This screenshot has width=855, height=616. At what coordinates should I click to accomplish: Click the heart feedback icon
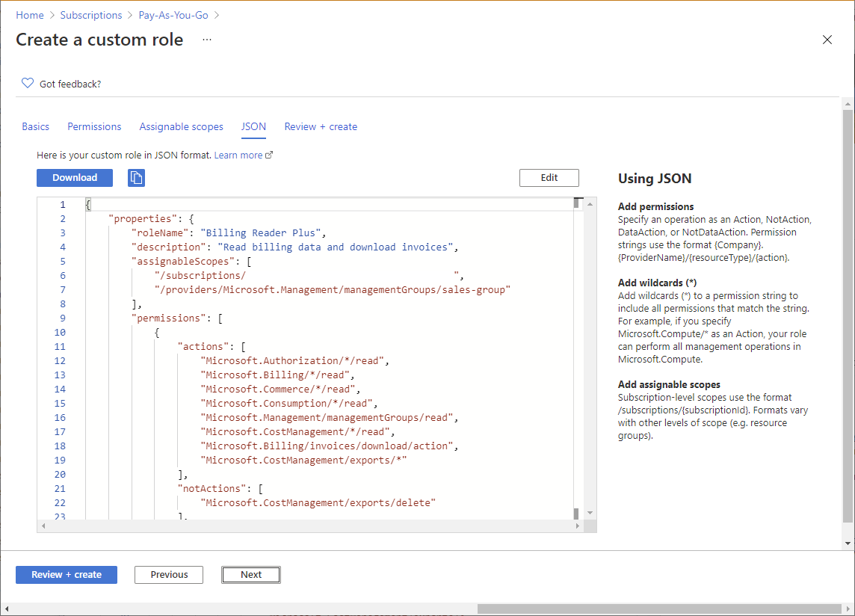coord(28,84)
